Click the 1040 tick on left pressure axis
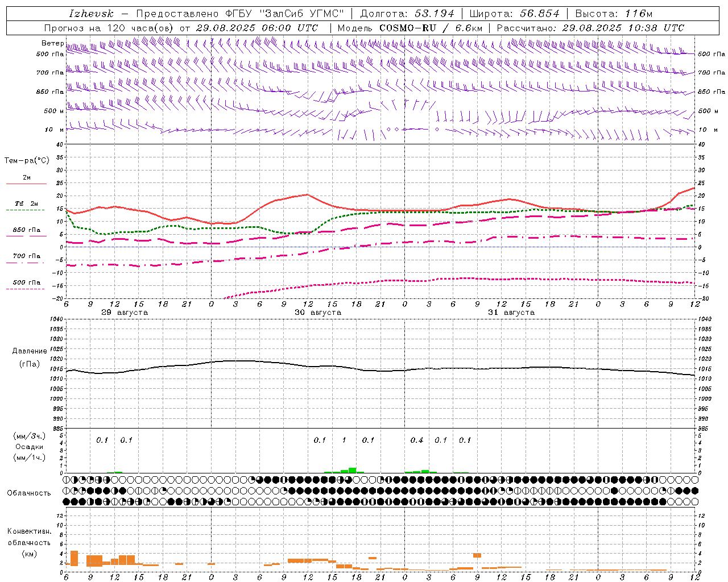The width and height of the screenshot is (728, 582). pyautogui.click(x=57, y=319)
